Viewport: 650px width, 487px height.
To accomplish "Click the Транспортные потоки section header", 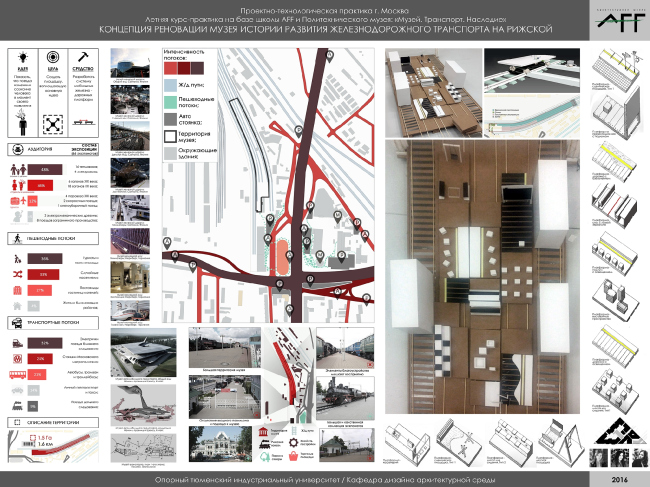I will tap(51, 323).
